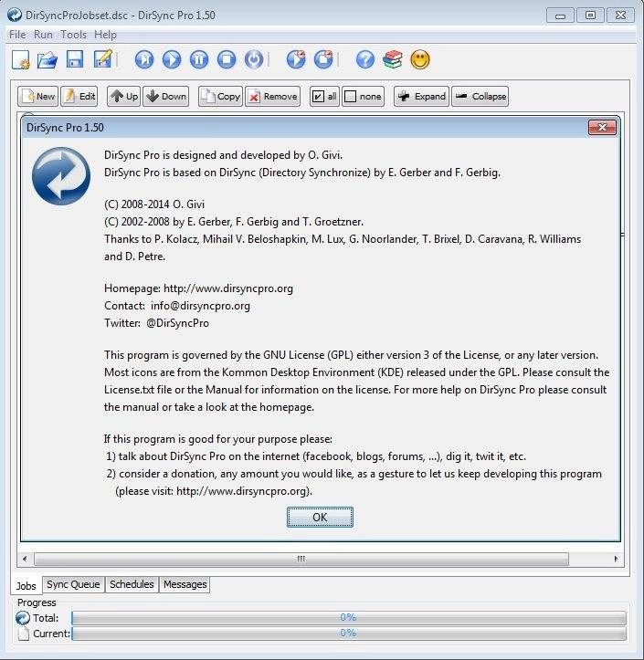This screenshot has height=660, width=644.
Task: Switch to the Schedules tab
Action: [132, 584]
